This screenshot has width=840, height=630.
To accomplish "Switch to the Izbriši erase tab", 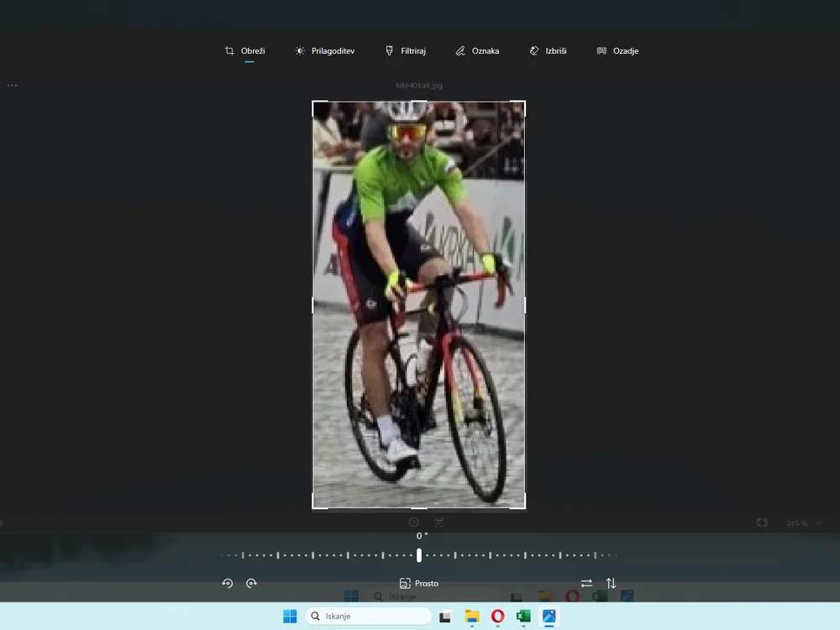I will (x=548, y=51).
